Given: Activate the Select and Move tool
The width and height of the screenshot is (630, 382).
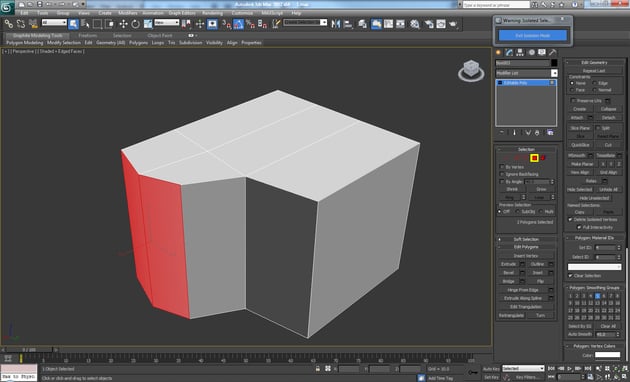Looking at the screenshot, I should point(123,24).
